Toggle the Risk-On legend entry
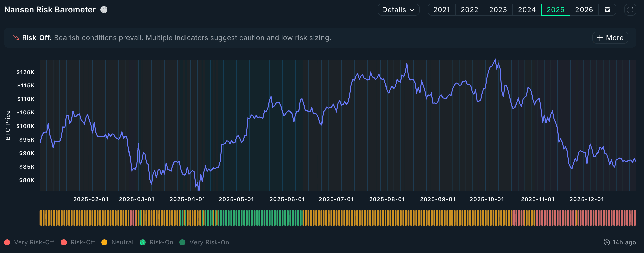This screenshot has width=644, height=253. pos(156,242)
